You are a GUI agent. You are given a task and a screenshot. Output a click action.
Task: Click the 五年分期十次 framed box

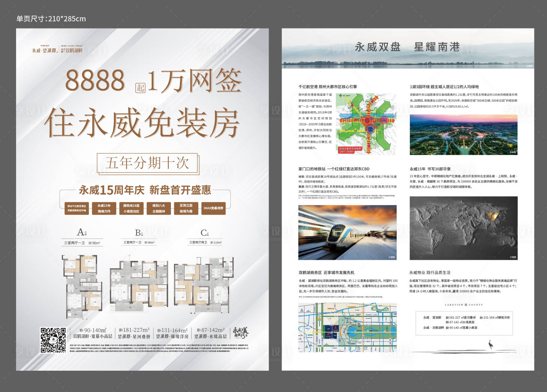point(148,164)
